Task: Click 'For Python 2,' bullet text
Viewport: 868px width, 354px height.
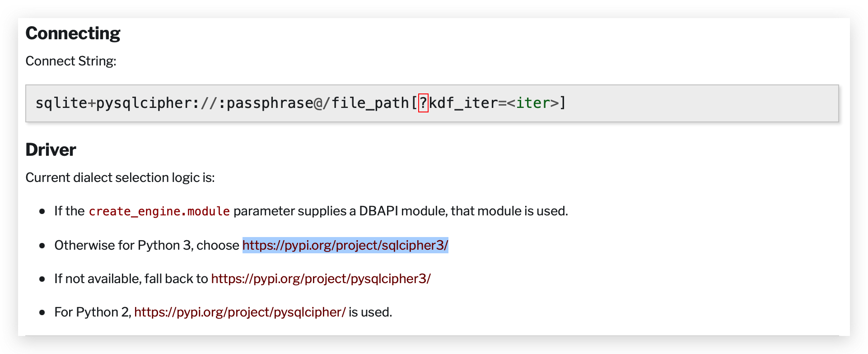Action: point(93,312)
